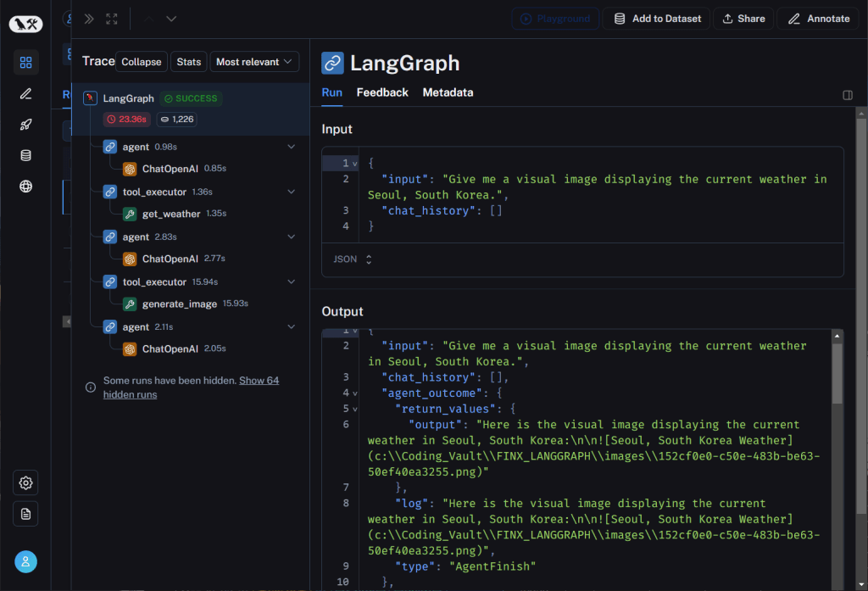Click the LangSmith logo icon
The height and width of the screenshot is (591, 868).
pos(25,25)
